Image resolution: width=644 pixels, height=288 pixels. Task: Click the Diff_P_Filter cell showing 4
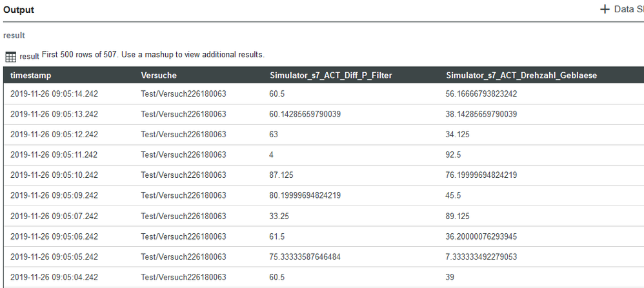click(272, 155)
